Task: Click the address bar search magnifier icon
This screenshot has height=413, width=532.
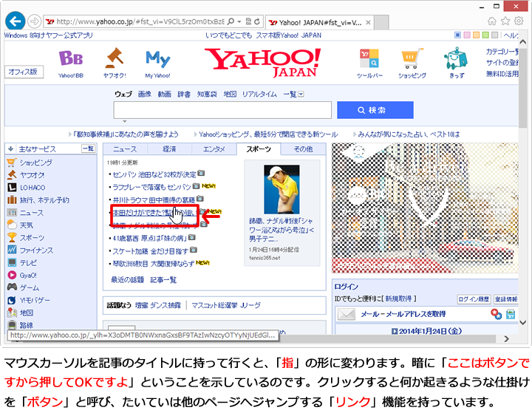Action: (x=231, y=21)
